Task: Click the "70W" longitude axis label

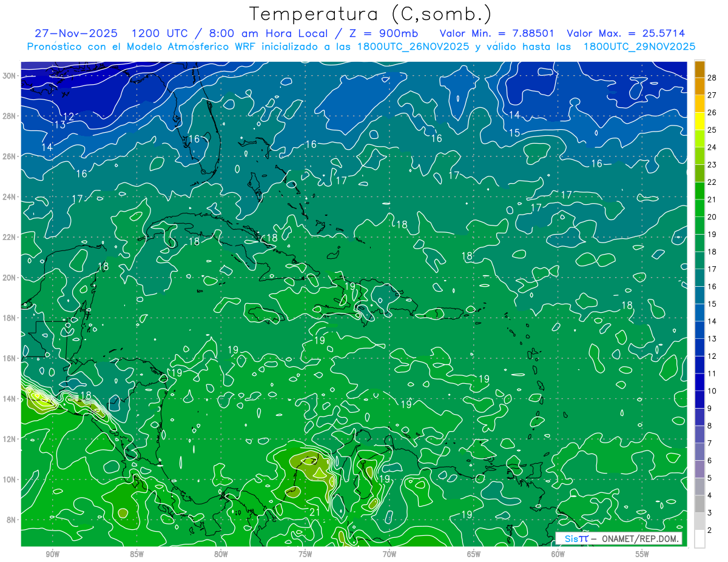Action: tap(389, 554)
